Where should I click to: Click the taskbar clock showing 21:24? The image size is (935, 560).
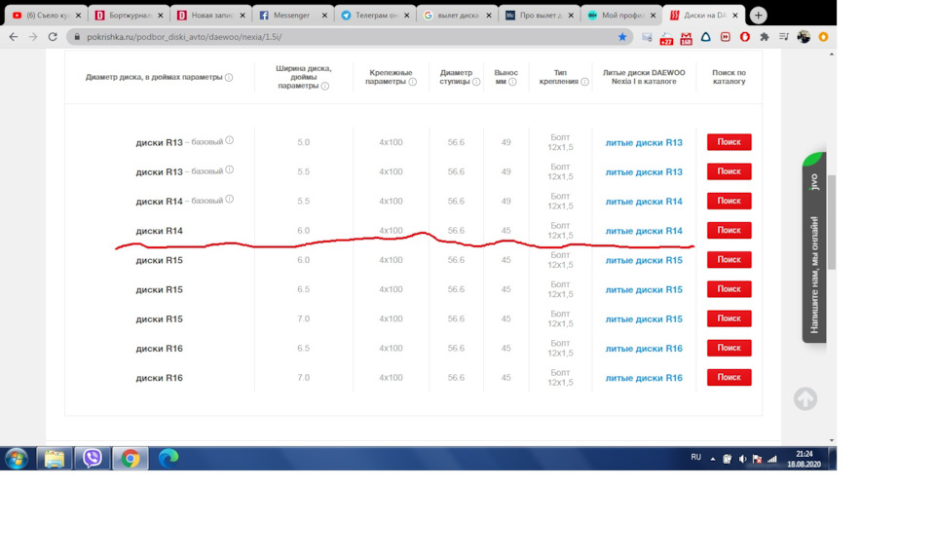pos(804,459)
